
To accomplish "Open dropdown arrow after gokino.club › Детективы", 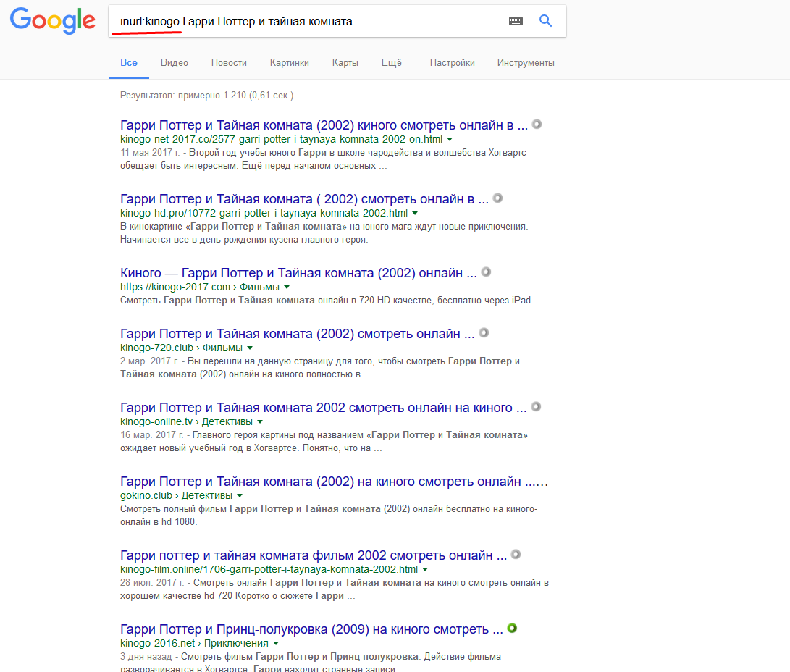I will (x=240, y=496).
